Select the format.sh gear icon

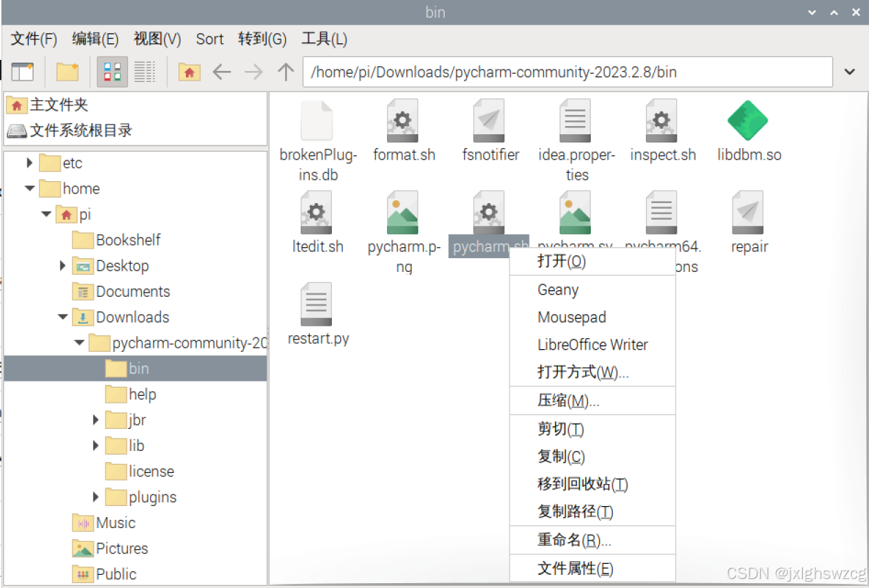[401, 120]
